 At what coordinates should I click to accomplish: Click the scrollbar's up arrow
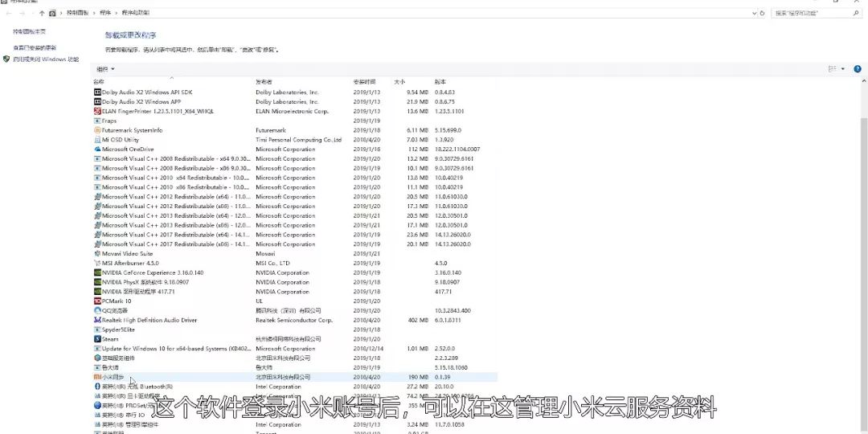pyautogui.click(x=864, y=81)
